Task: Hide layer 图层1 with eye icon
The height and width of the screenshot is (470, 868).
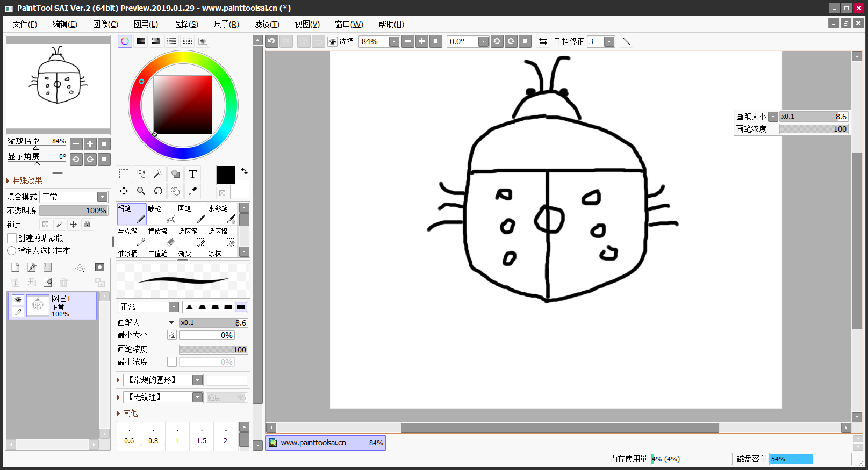Action: pyautogui.click(x=18, y=300)
